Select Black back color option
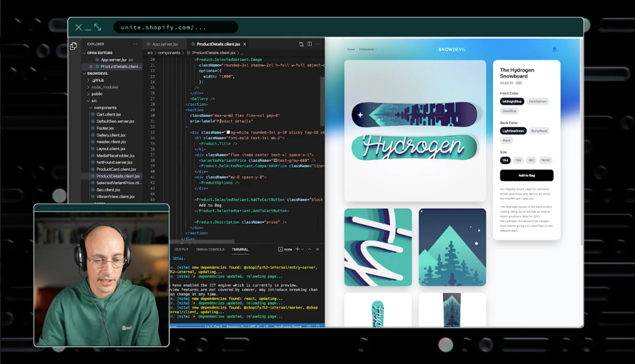 [507, 140]
